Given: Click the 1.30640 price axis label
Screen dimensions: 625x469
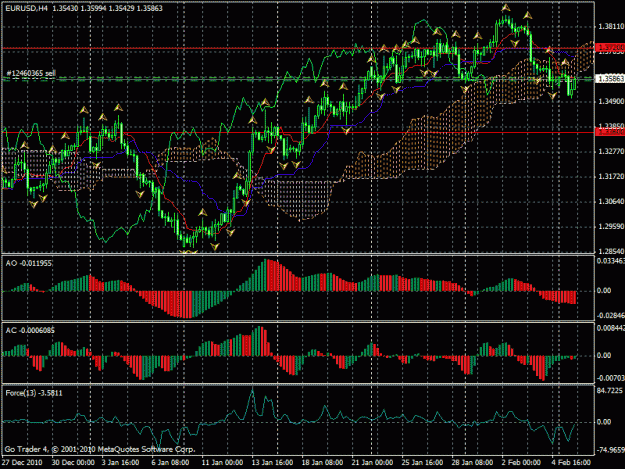Looking at the screenshot, I should point(611,202).
